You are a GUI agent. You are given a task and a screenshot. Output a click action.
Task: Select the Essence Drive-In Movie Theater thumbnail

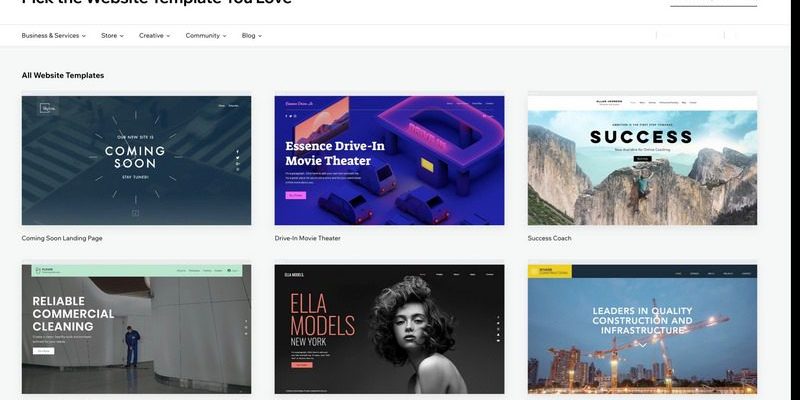389,160
